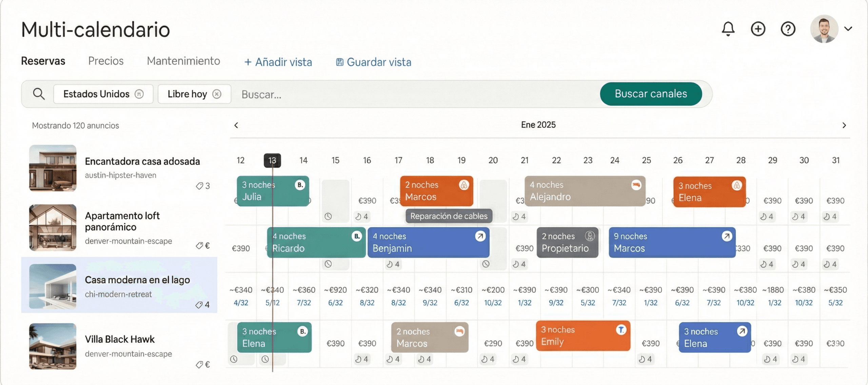Click the Estados Unidos filter chip icon
Viewport: 868px width, 385px height.
[x=139, y=94]
